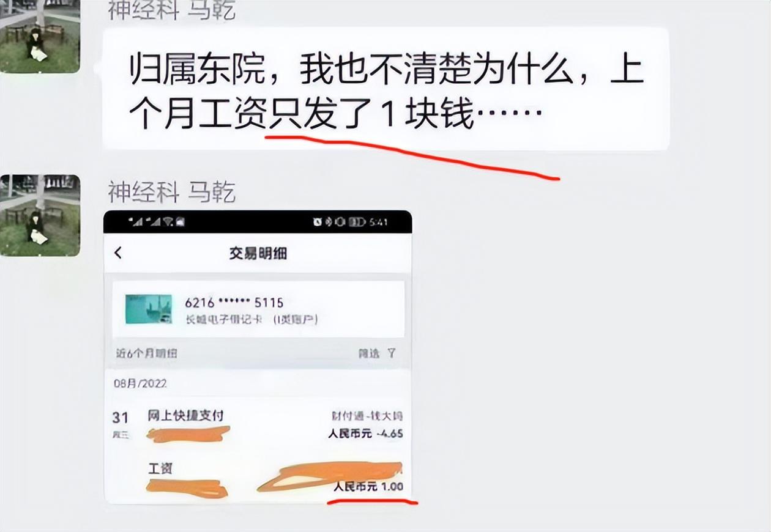Open the 网上快捷支付 transaction entry
The image size is (771, 532).
(258, 426)
